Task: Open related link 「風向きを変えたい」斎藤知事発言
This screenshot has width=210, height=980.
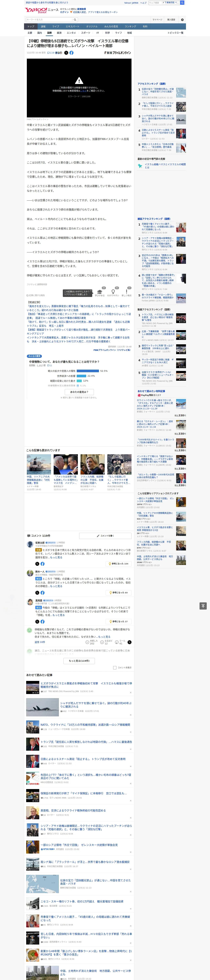Action: [x=78, y=308]
